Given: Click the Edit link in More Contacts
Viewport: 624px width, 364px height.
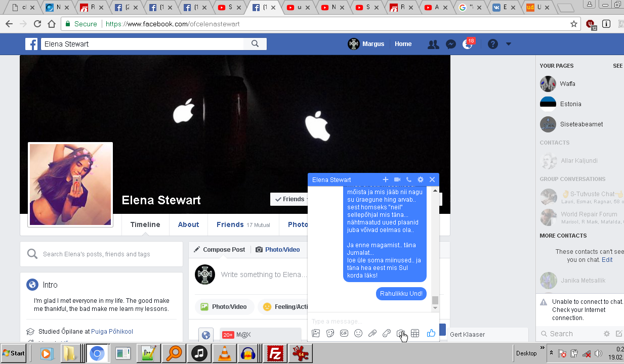Looking at the screenshot, I should [x=607, y=259].
